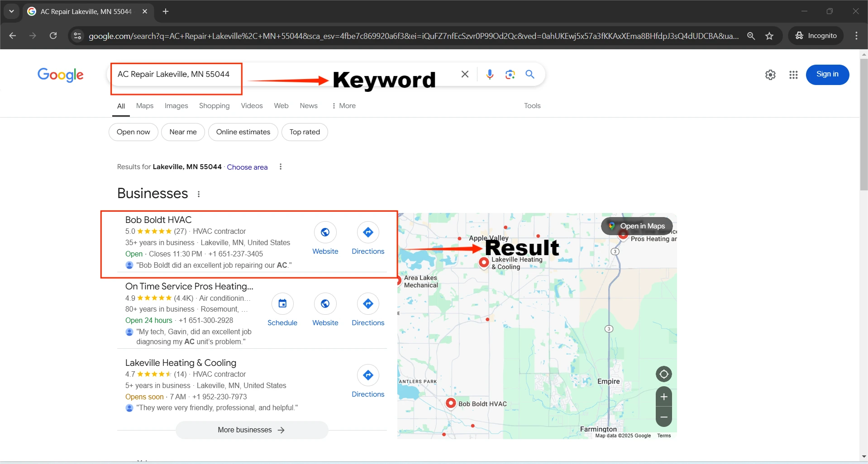The height and width of the screenshot is (464, 868).
Task: Open the Chrome three-dot menu
Action: coord(856,36)
